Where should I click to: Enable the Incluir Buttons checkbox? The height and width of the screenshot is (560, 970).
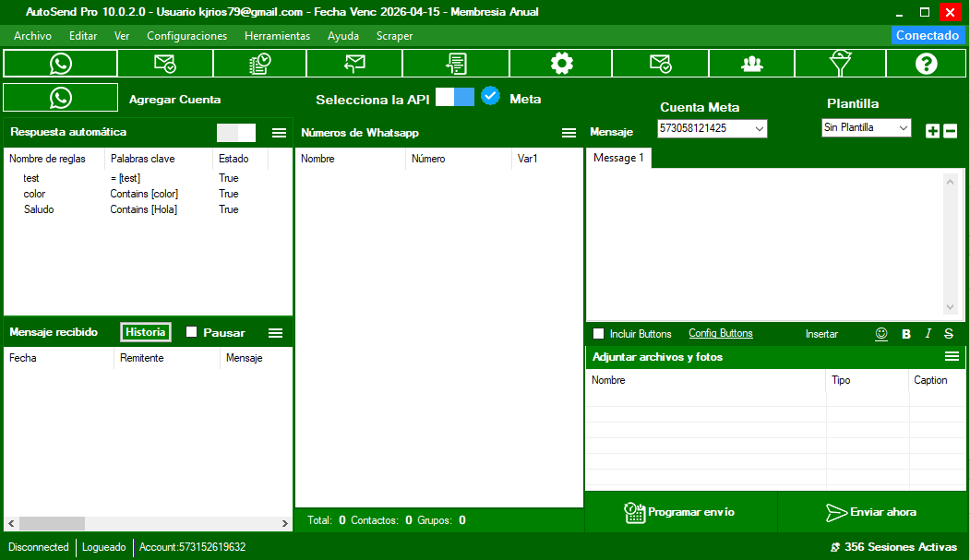tap(599, 334)
